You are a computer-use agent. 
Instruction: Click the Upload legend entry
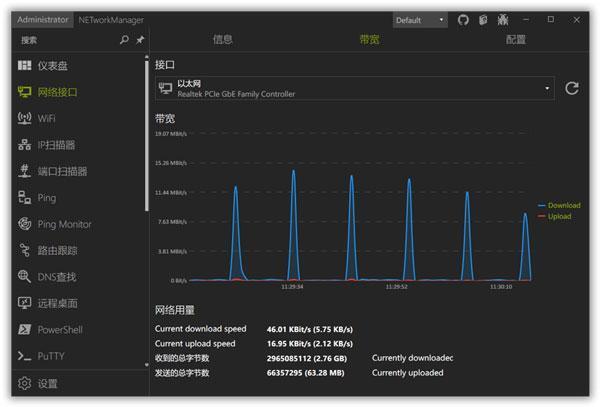(x=554, y=217)
